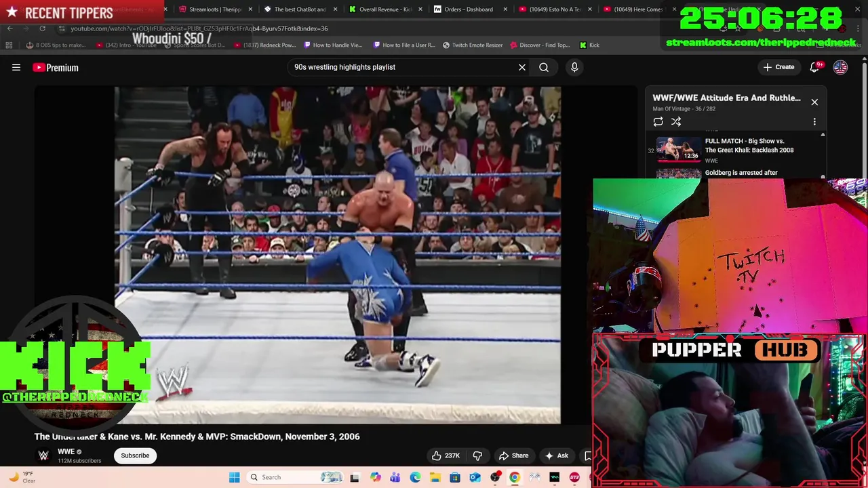The image size is (868, 488).
Task: Open the account avatar menu
Action: click(840, 67)
